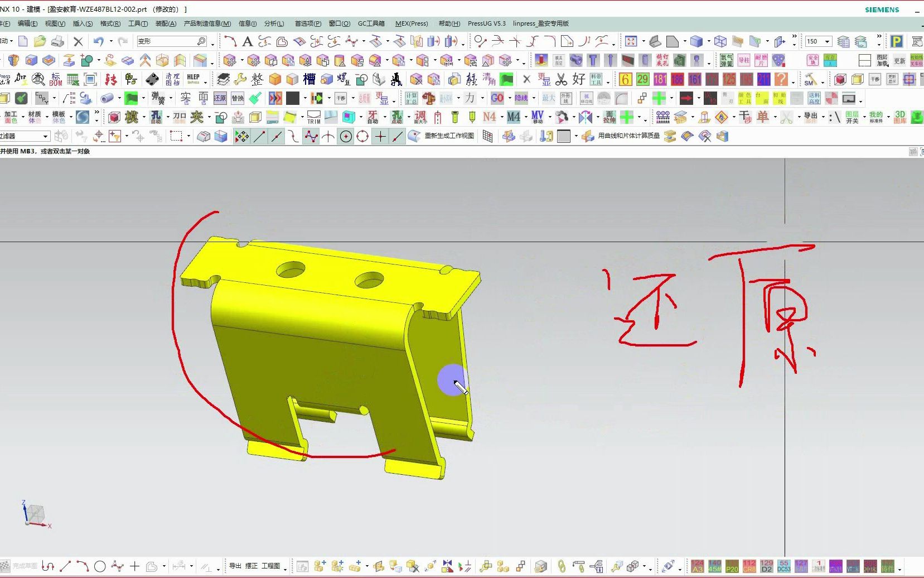The width and height of the screenshot is (924, 578).
Task: Expand the arrow next to 弹簧 tool
Action: point(170,98)
